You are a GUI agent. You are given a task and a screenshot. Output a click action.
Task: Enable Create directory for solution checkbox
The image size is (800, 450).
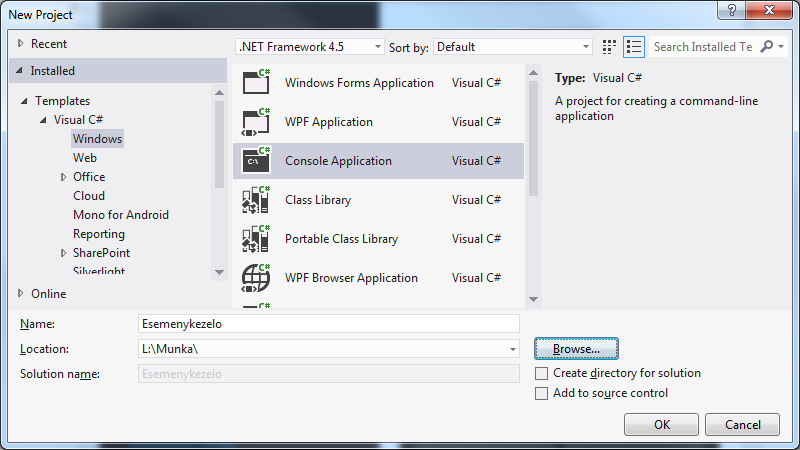click(541, 373)
